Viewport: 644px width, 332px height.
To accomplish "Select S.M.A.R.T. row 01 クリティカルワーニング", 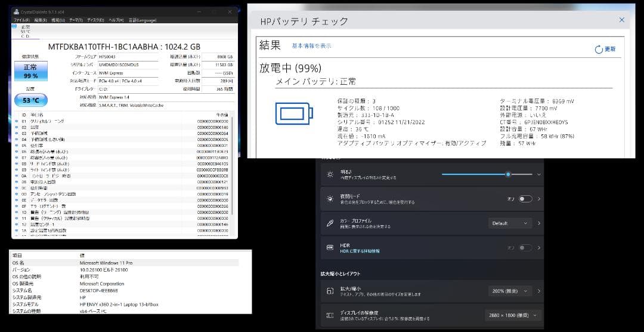I will click(x=122, y=121).
